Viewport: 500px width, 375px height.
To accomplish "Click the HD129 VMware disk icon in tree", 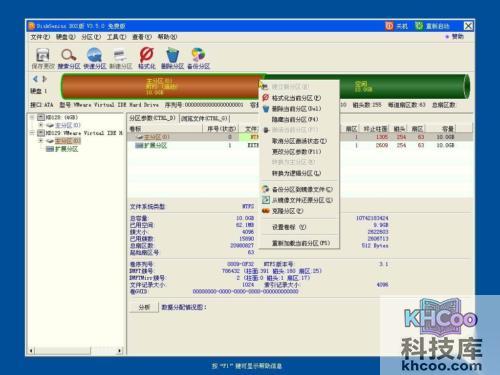I will (x=41, y=133).
